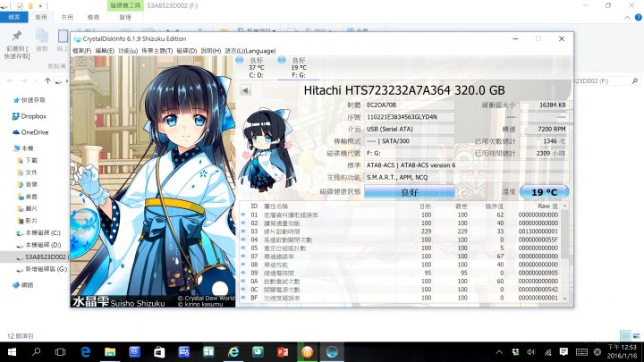Image resolution: width=644 pixels, height=362 pixels.
Task: Open the 編輯(E) menu in CrystalDiskInfo
Action: coord(105,51)
